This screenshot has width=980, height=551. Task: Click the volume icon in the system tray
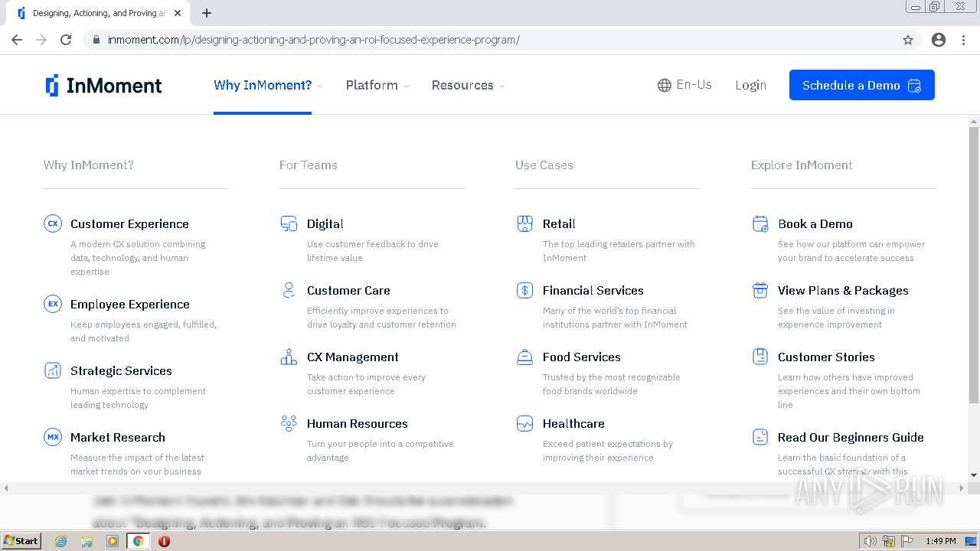pyautogui.click(x=871, y=541)
